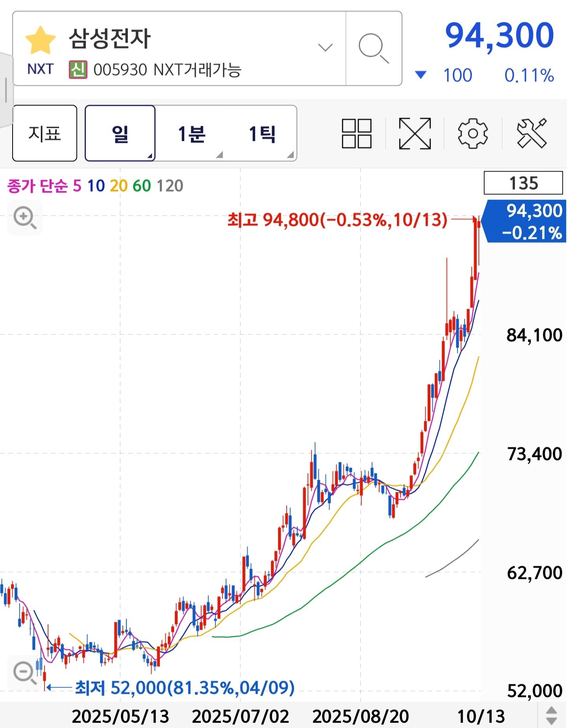Click the 2025/05/13 date axis label
This screenshot has width=567, height=728.
pos(120,717)
